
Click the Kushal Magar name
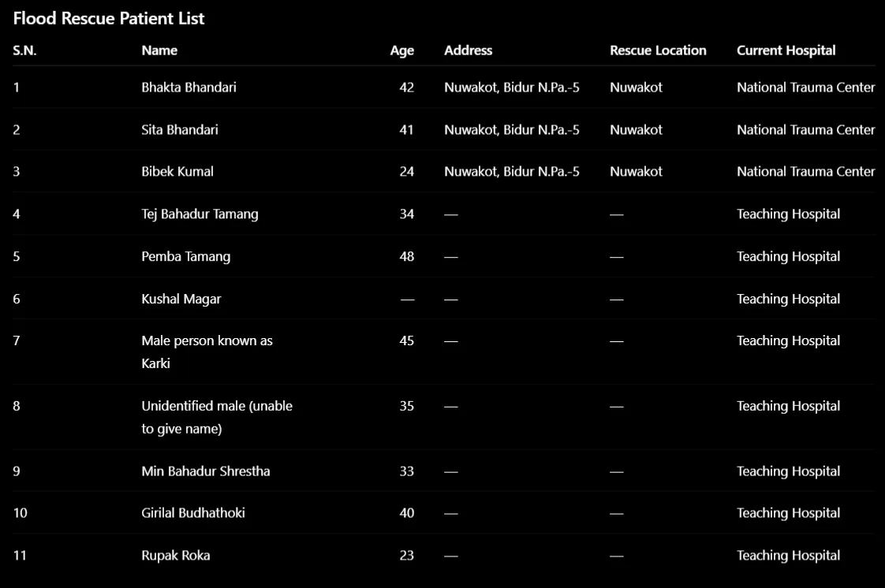(181, 299)
